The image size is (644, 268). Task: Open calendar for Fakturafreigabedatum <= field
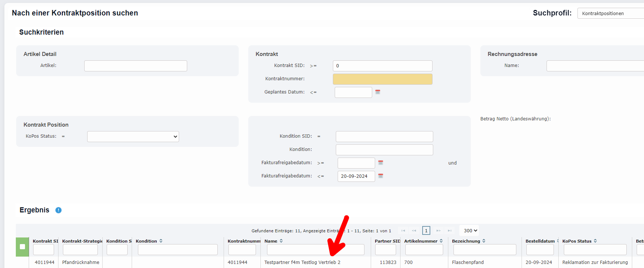point(381,176)
